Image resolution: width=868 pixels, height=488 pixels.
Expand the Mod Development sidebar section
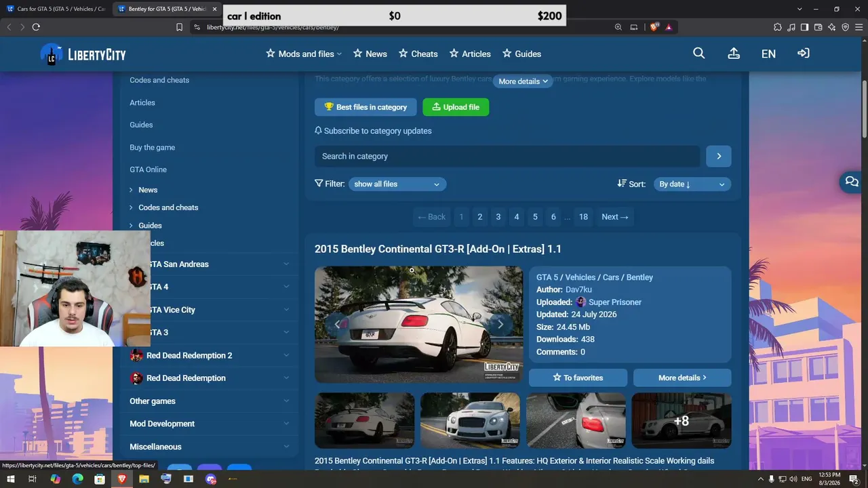(286, 424)
